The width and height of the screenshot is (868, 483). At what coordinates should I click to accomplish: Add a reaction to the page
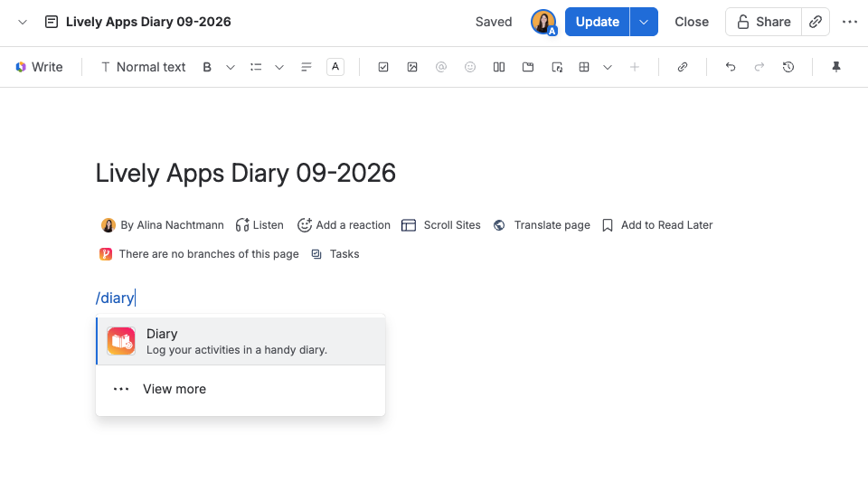[344, 225]
